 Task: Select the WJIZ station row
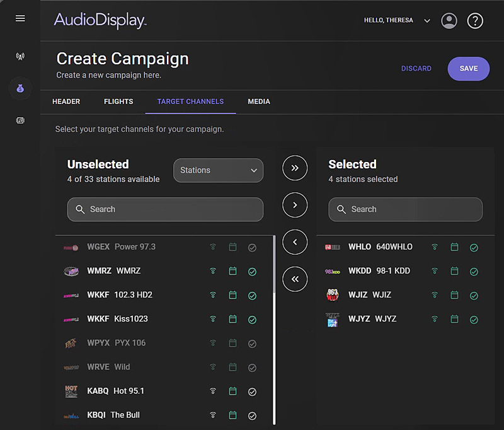[405, 295]
